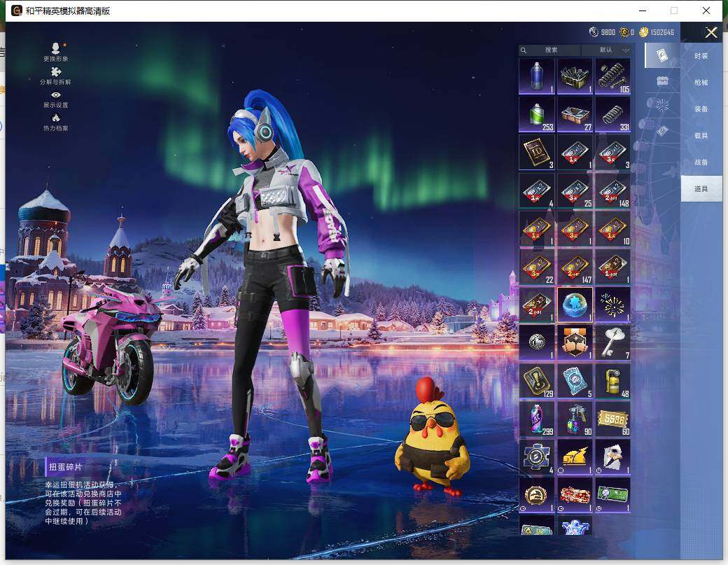Select the yellow smoke grenade counting 48

pyautogui.click(x=613, y=381)
